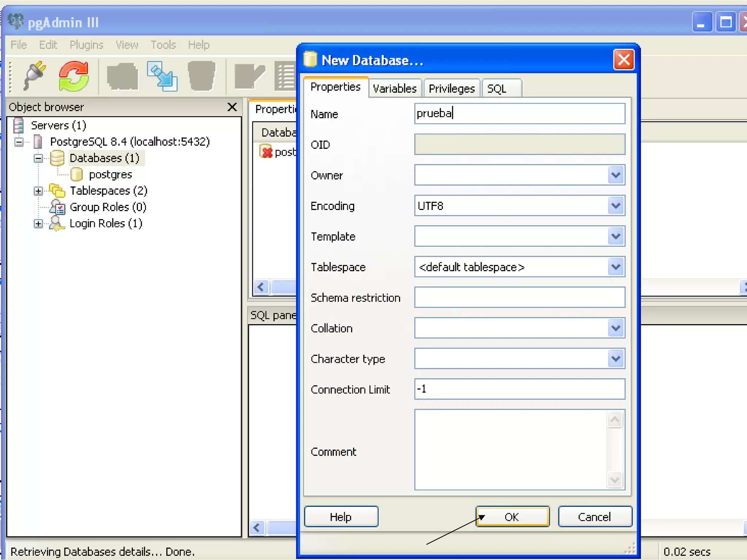This screenshot has height=560, width=747.
Task: Switch to the Variables tab
Action: pos(395,89)
